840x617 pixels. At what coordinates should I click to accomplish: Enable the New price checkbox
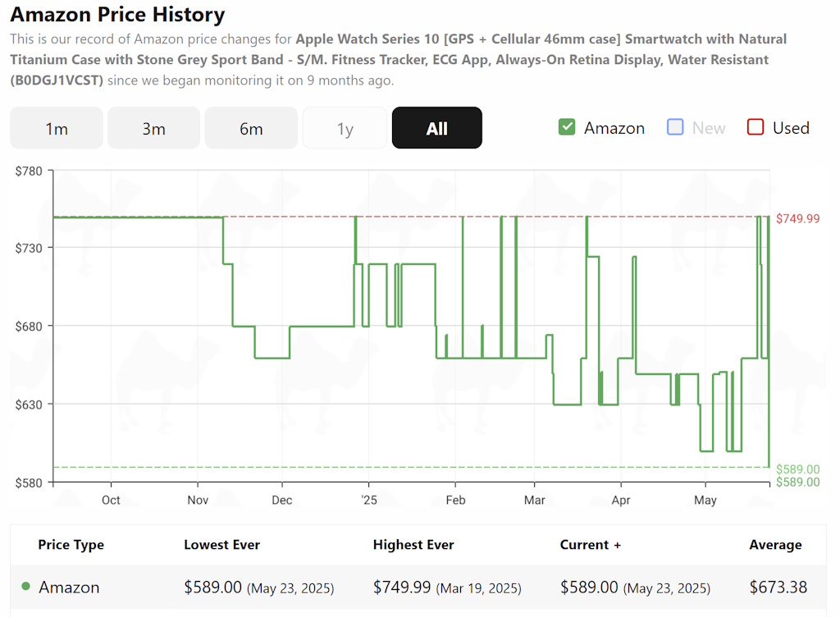(x=675, y=127)
